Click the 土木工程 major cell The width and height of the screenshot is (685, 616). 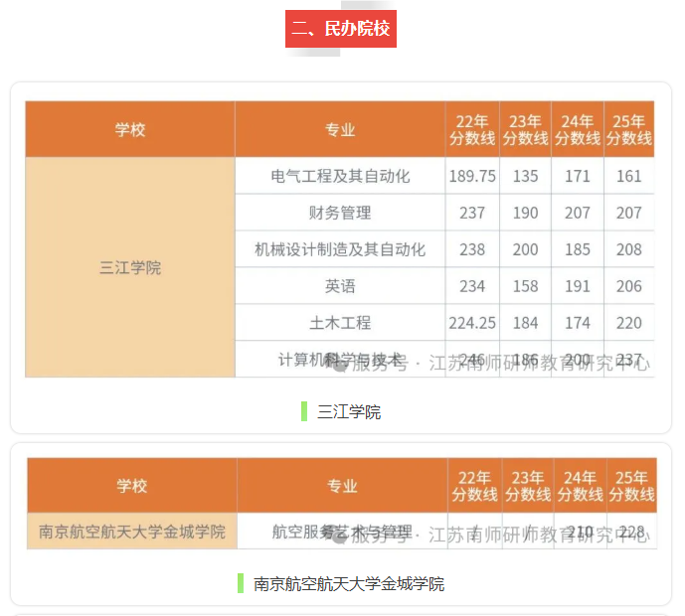click(340, 323)
